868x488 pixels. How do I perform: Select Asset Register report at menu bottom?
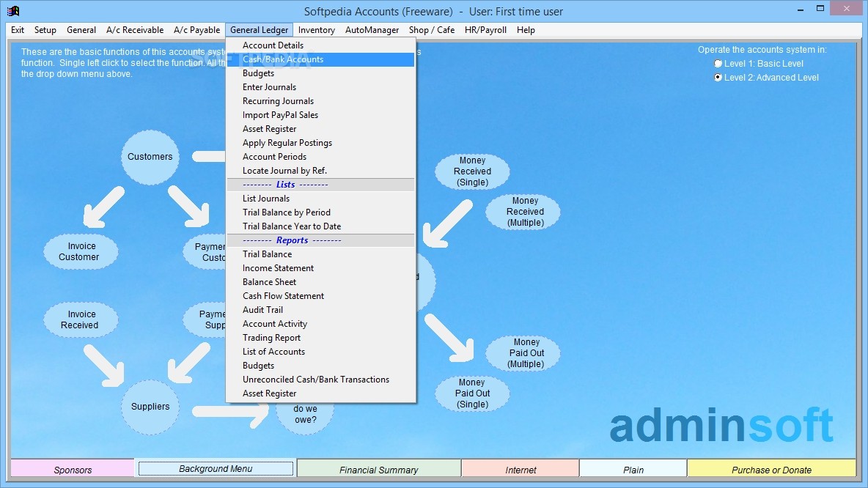tap(320, 393)
